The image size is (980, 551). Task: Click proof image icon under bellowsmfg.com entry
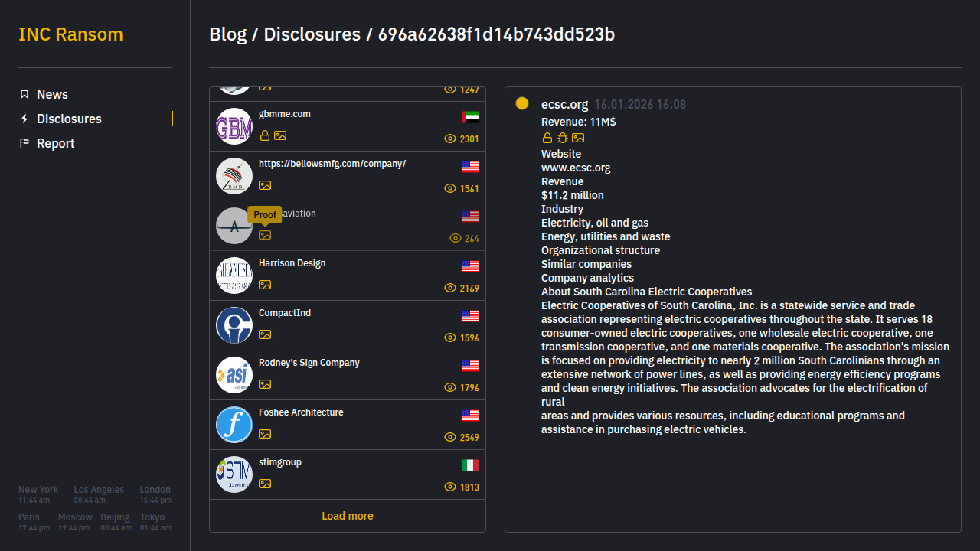265,185
